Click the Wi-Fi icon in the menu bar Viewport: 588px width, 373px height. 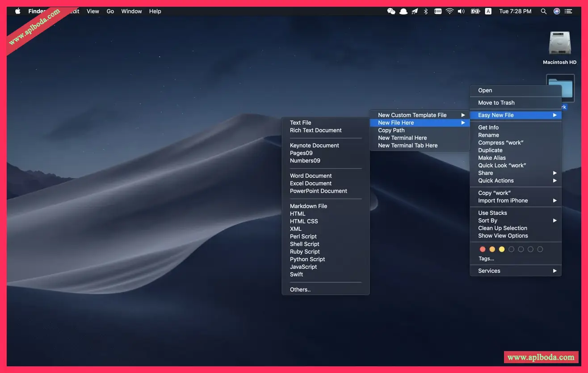(x=449, y=11)
